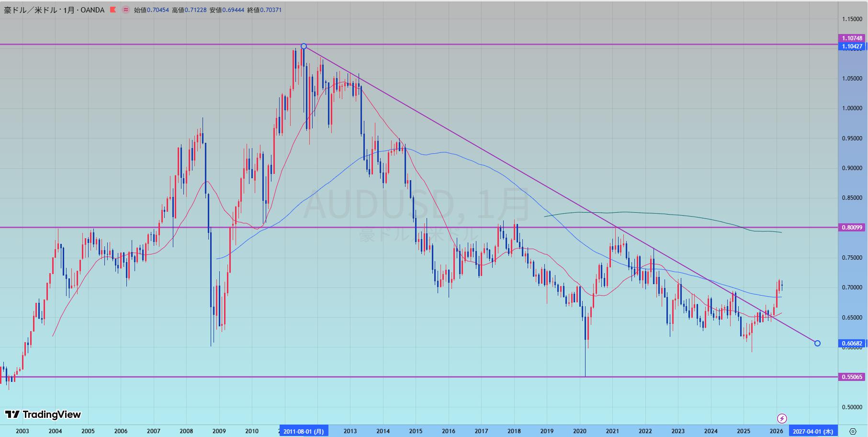This screenshot has width=868, height=437.
Task: Click the pink approximate-equals data status icon
Action: pyautogui.click(x=125, y=10)
